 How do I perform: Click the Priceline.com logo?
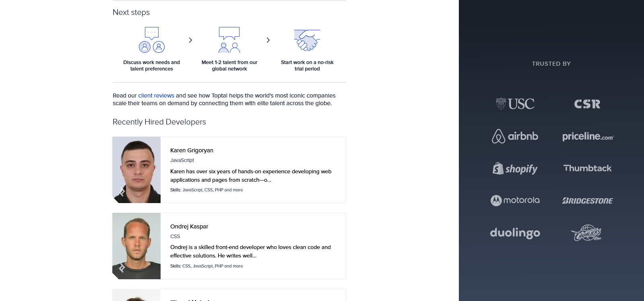tap(588, 137)
